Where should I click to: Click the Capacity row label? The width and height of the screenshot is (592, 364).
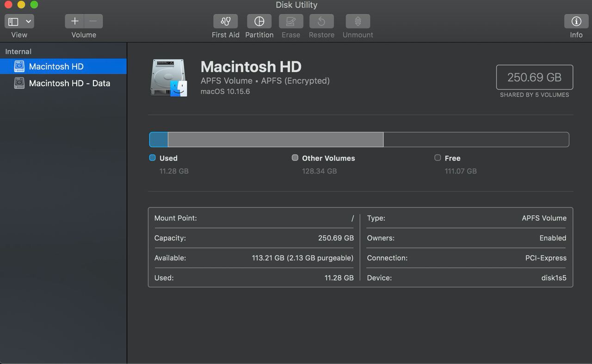pyautogui.click(x=170, y=238)
